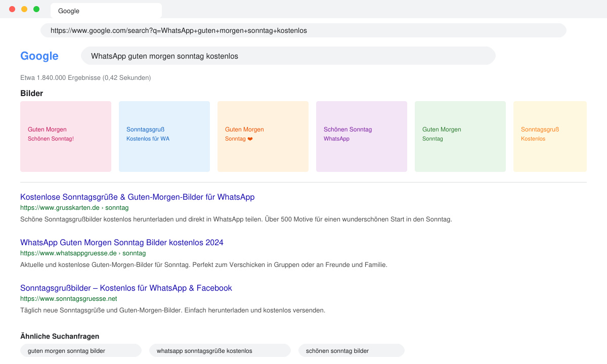Click snippet starting 'Täglich neue Sonntagsgrüße'
The width and height of the screenshot is (607, 364).
pos(172,310)
